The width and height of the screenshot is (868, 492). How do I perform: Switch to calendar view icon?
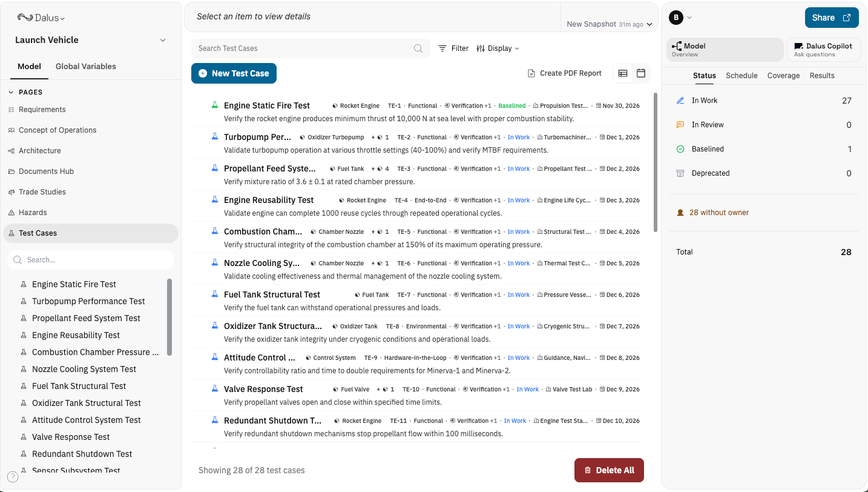point(641,73)
